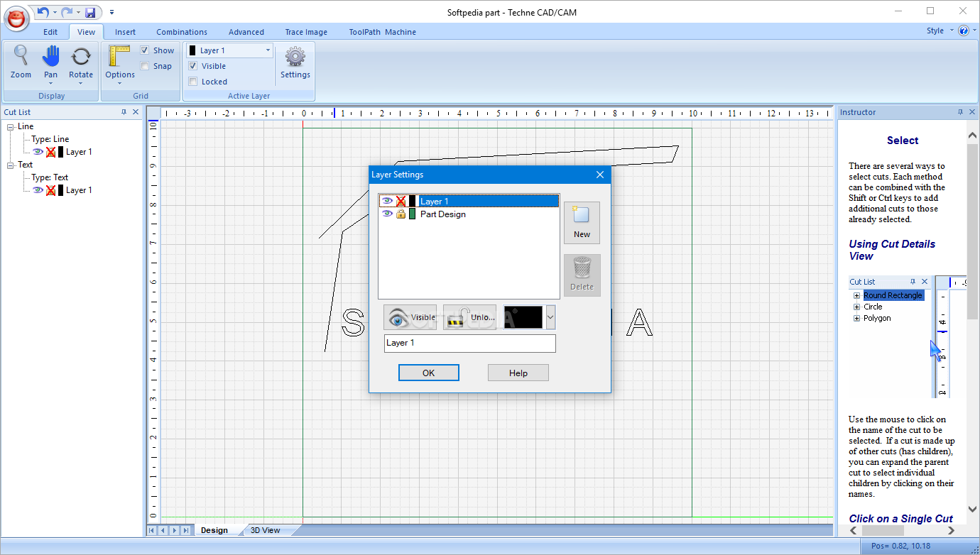Expand the Grid Options dropdown arrow
The image size is (980, 555).
120,83
